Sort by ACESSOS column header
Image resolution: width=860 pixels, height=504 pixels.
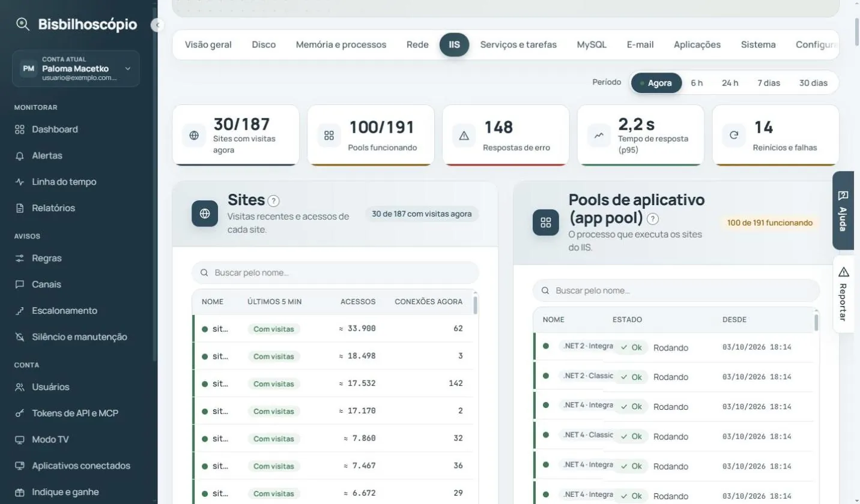coord(358,302)
